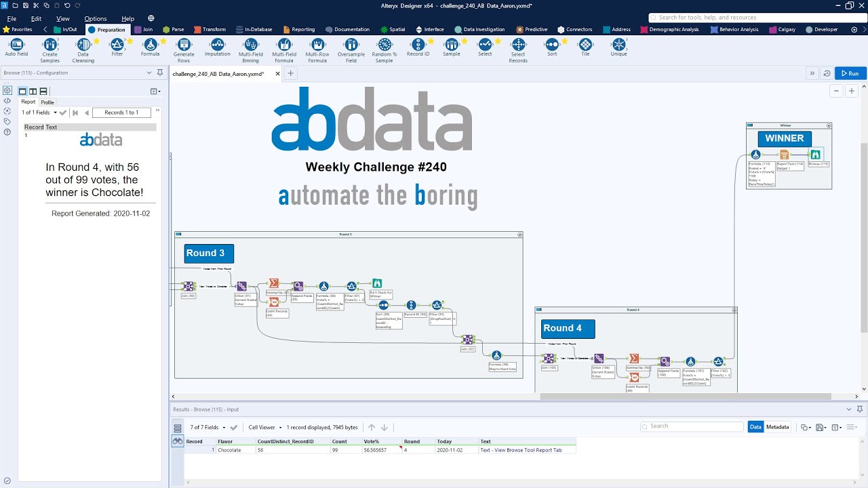The height and width of the screenshot is (488, 868).
Task: Open the annotation tag icon
Action: point(7,121)
